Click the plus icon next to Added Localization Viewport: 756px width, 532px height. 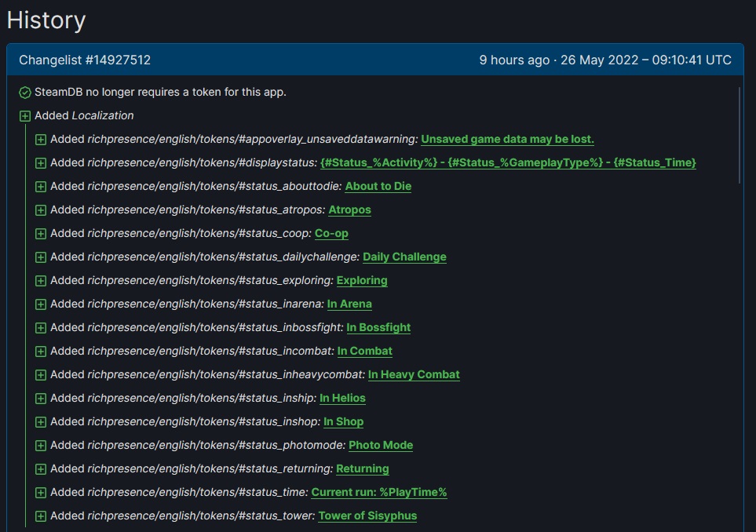25,116
